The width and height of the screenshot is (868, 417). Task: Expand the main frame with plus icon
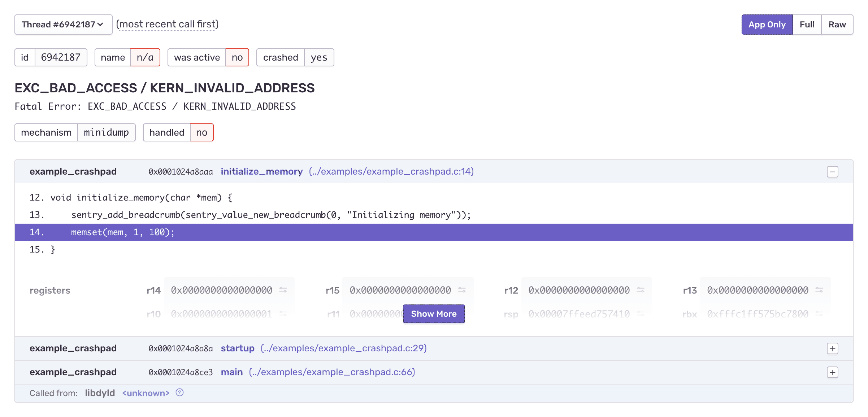click(833, 372)
